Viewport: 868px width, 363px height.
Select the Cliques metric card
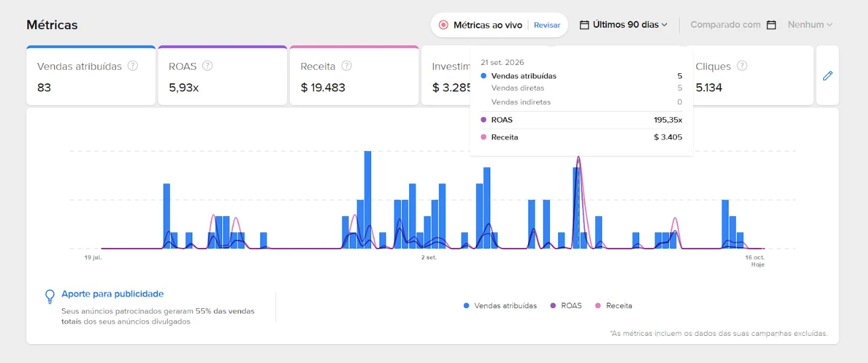pos(753,75)
